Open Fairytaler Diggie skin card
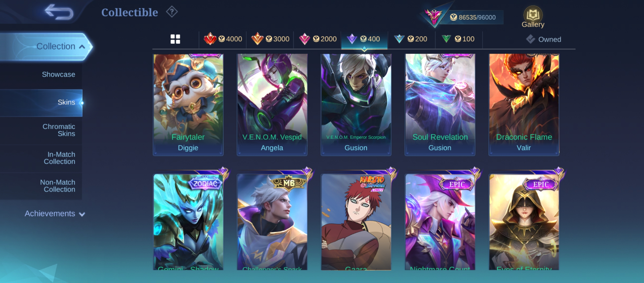The width and height of the screenshot is (644, 283). (188, 105)
